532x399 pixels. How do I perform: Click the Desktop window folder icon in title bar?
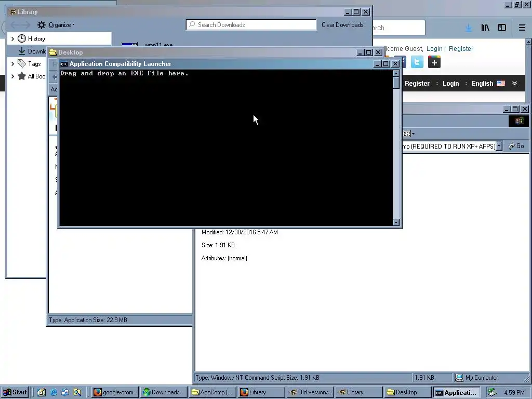(x=52, y=52)
